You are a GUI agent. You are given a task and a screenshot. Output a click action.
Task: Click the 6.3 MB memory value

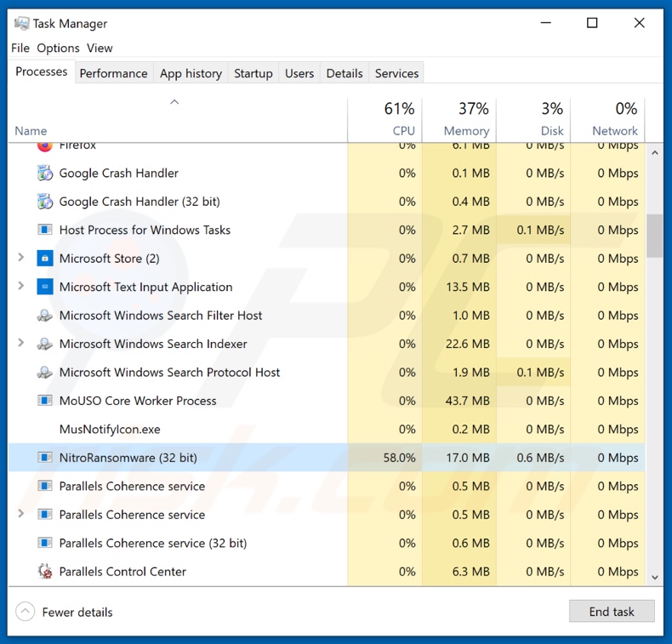[470, 571]
